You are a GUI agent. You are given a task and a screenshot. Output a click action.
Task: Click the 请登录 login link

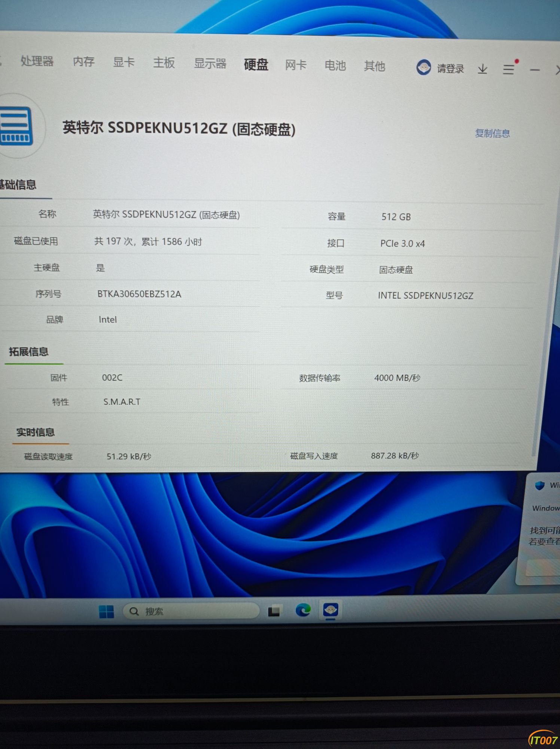click(x=451, y=69)
